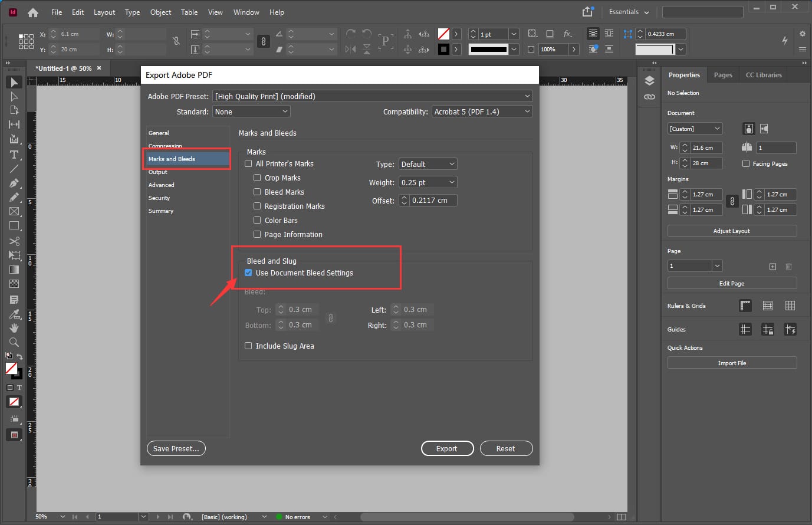812x525 pixels.
Task: Enable Registration Marks checkbox
Action: click(x=257, y=206)
